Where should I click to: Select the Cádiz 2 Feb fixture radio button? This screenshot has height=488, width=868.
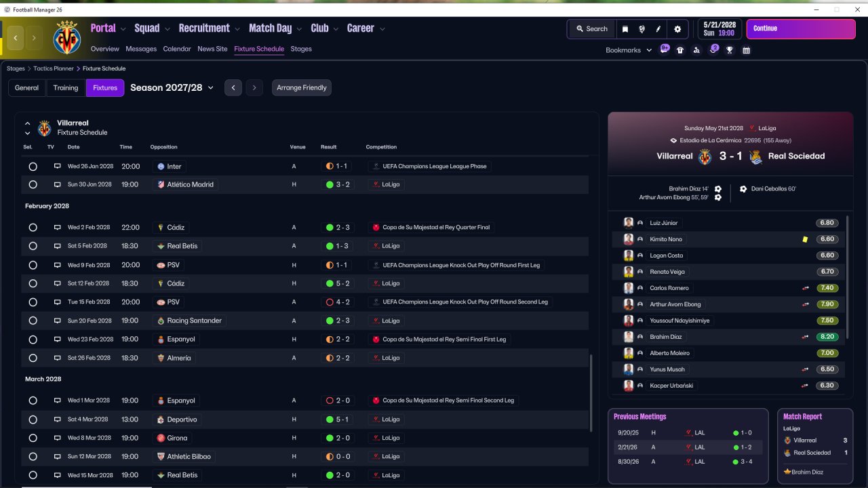33,228
